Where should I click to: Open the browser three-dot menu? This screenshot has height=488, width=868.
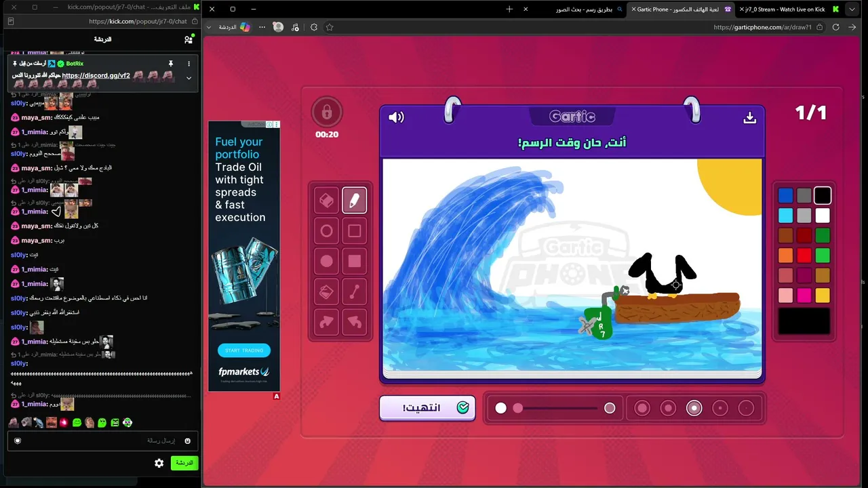pos(262,27)
